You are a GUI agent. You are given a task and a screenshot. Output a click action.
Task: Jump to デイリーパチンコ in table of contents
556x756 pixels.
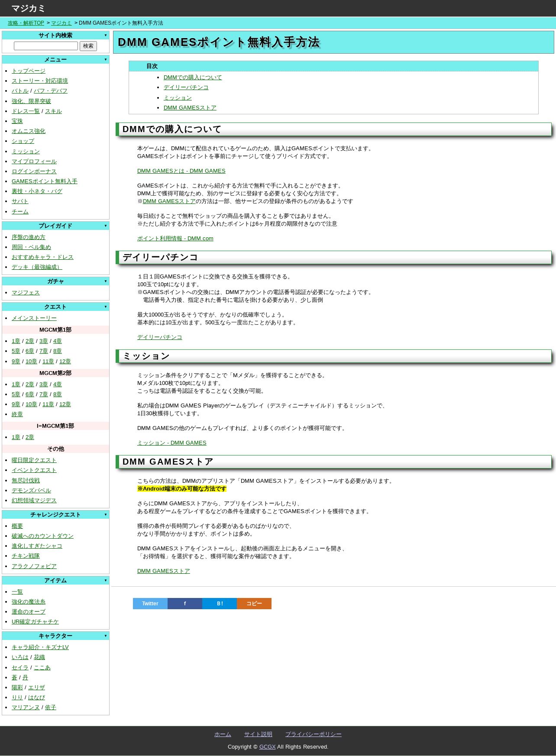186,87
